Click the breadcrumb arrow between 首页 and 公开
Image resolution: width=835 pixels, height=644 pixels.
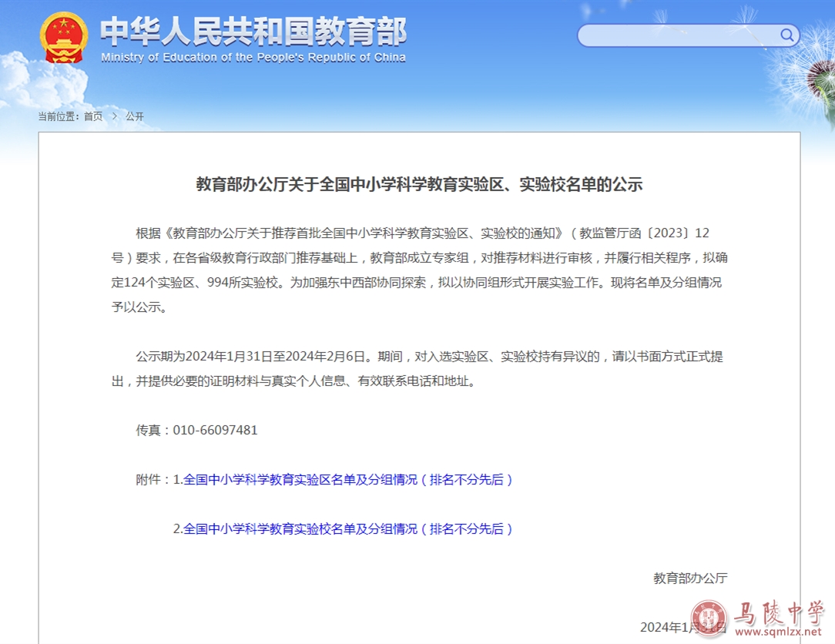(x=114, y=116)
